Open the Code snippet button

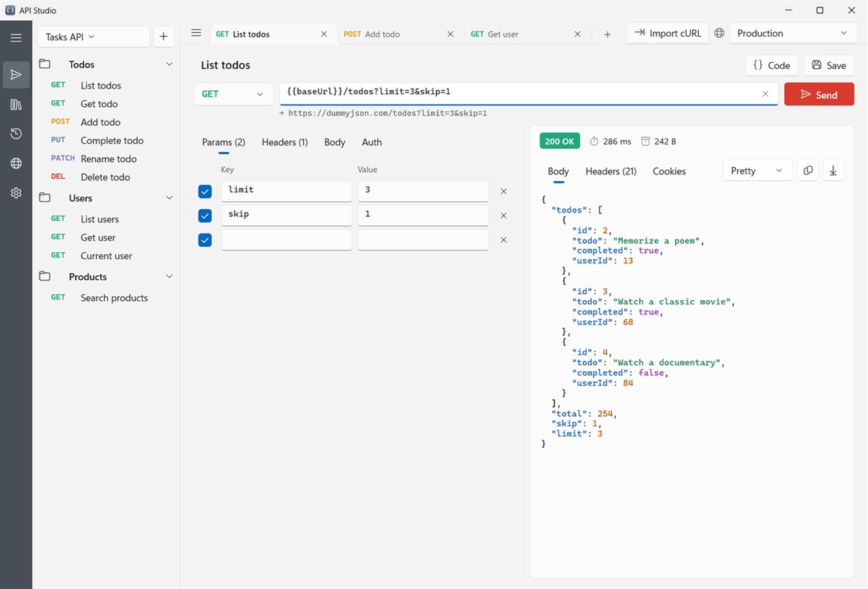click(x=771, y=65)
